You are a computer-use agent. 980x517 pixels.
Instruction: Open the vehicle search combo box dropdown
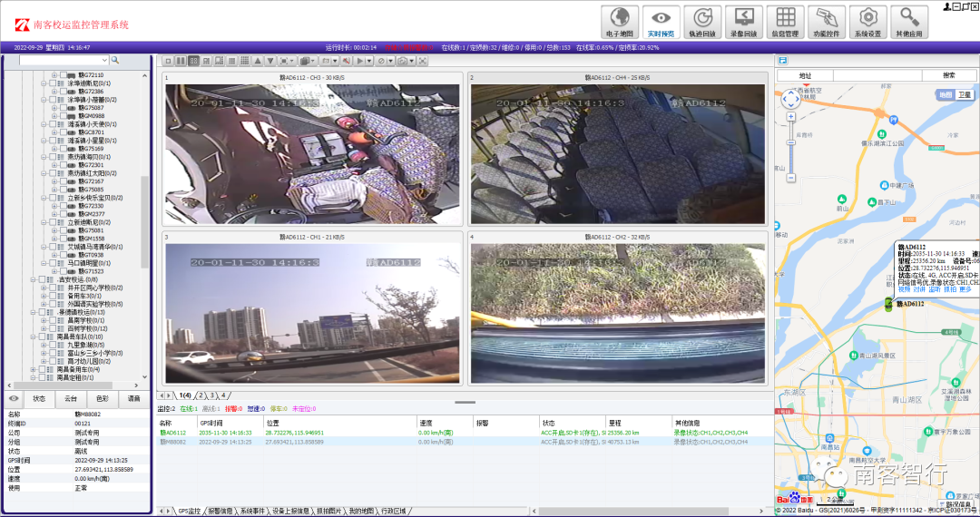[x=104, y=61]
